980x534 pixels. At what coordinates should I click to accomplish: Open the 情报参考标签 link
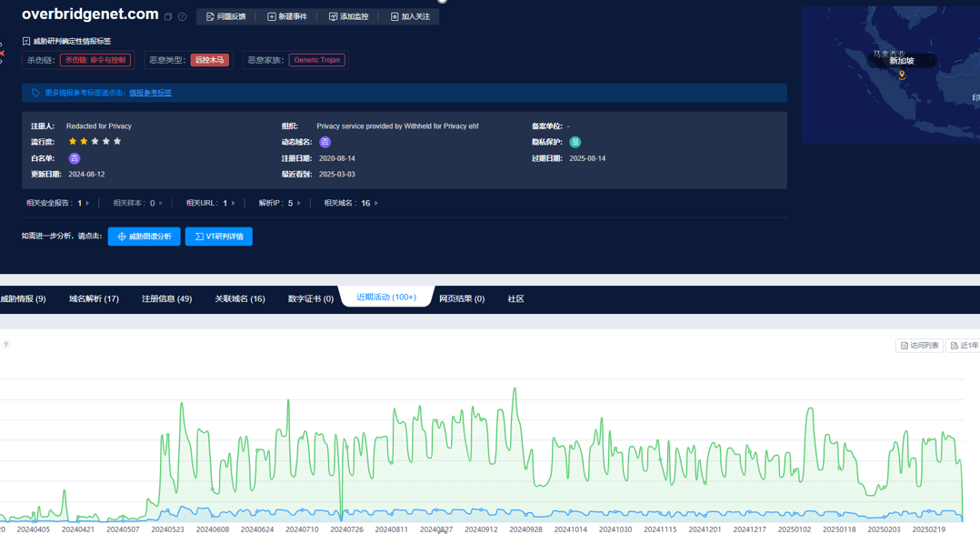tap(150, 93)
